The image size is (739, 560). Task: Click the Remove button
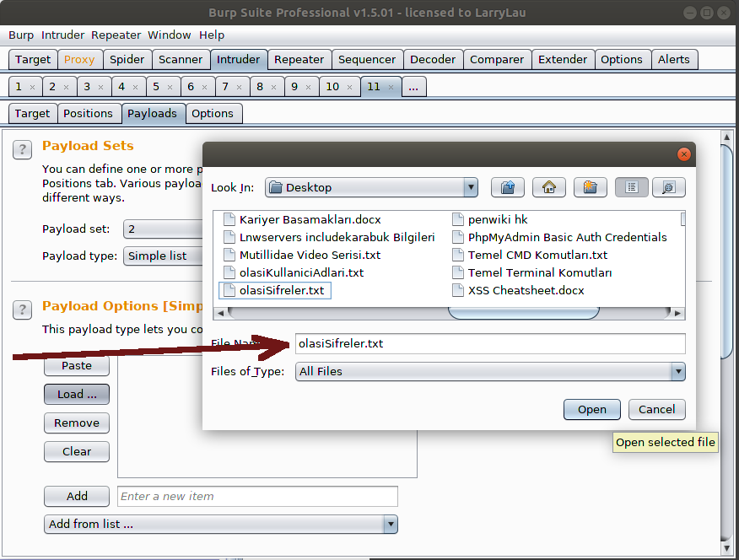click(x=77, y=423)
